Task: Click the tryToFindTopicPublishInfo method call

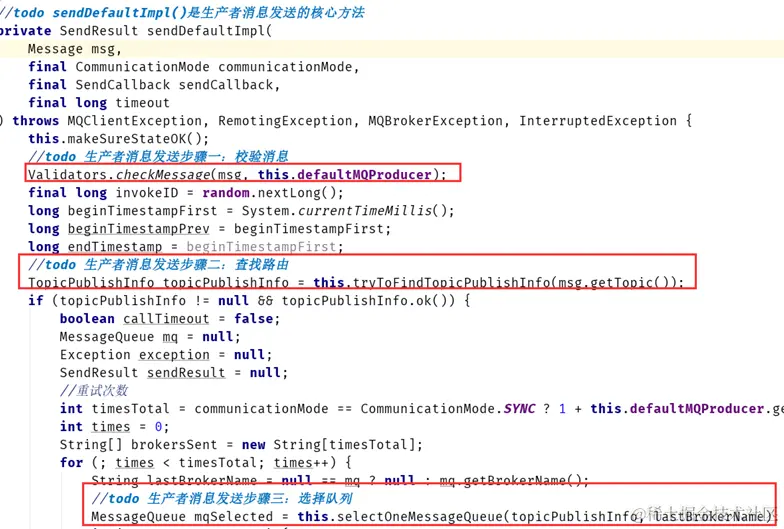Action: pos(452,282)
